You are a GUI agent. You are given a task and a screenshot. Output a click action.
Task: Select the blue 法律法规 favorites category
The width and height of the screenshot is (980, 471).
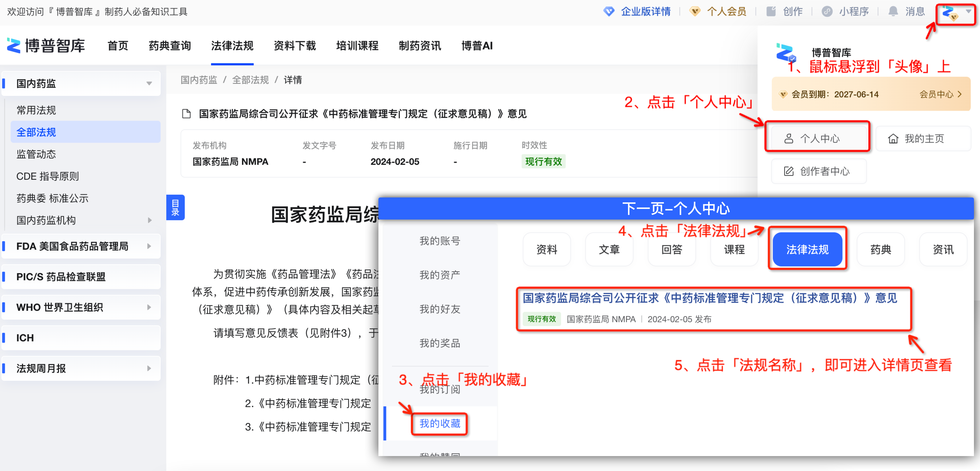[x=807, y=250]
